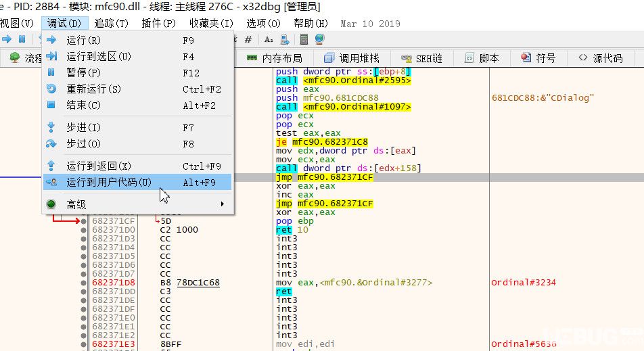
Task: Click the blue Run arrow toolbar icon
Action: coord(7,39)
